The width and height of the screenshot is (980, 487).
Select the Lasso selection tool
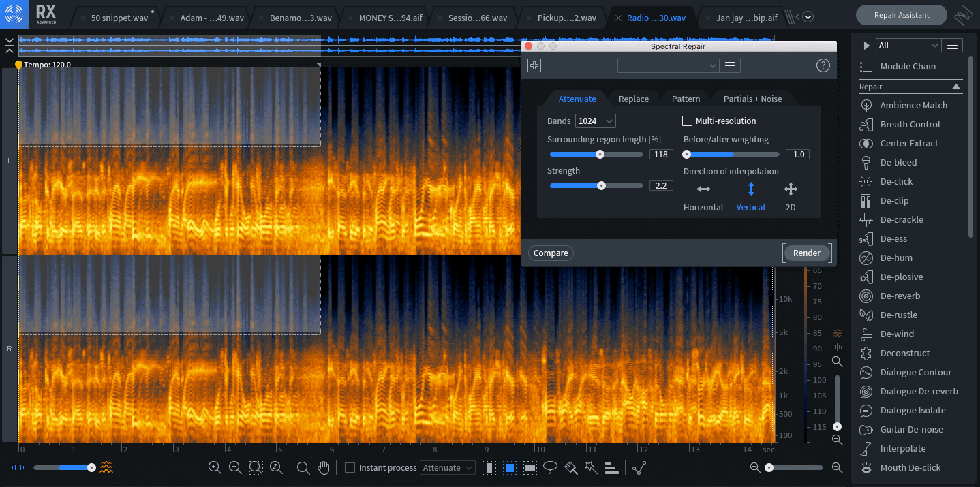(551, 468)
